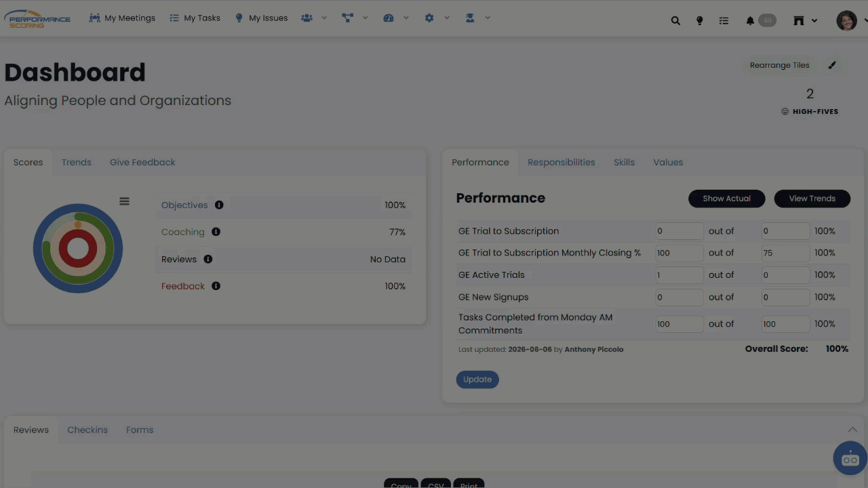Viewport: 868px width, 488px height.
Task: Click the search magnifier icon
Action: click(675, 21)
